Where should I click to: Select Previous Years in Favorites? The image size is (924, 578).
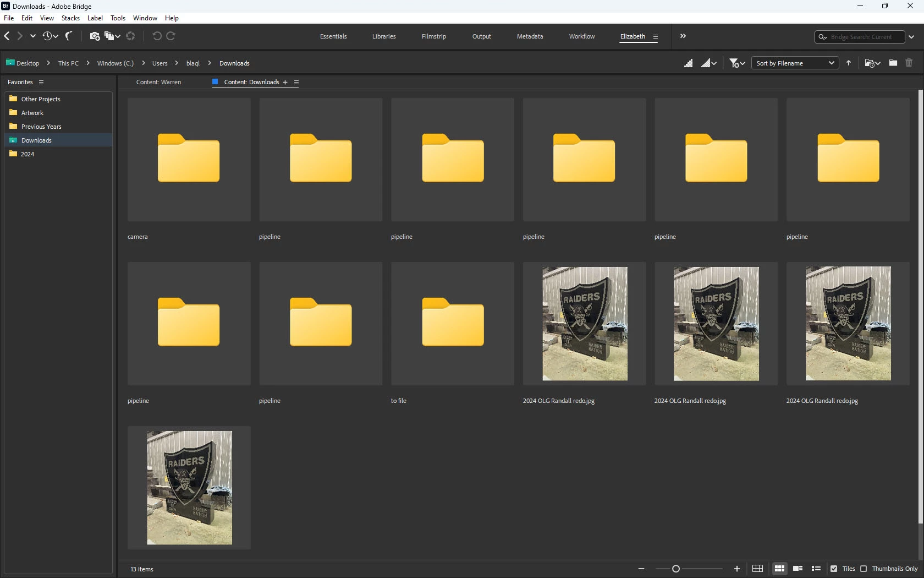[58, 127]
